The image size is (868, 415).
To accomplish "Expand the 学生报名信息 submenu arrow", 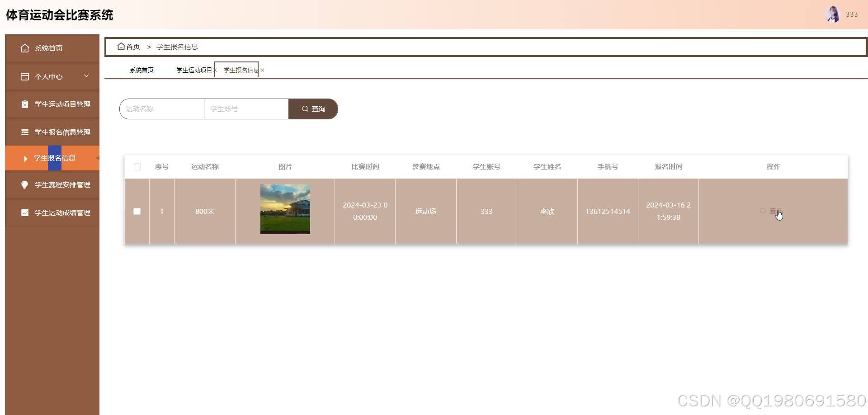I will pyautogui.click(x=25, y=158).
